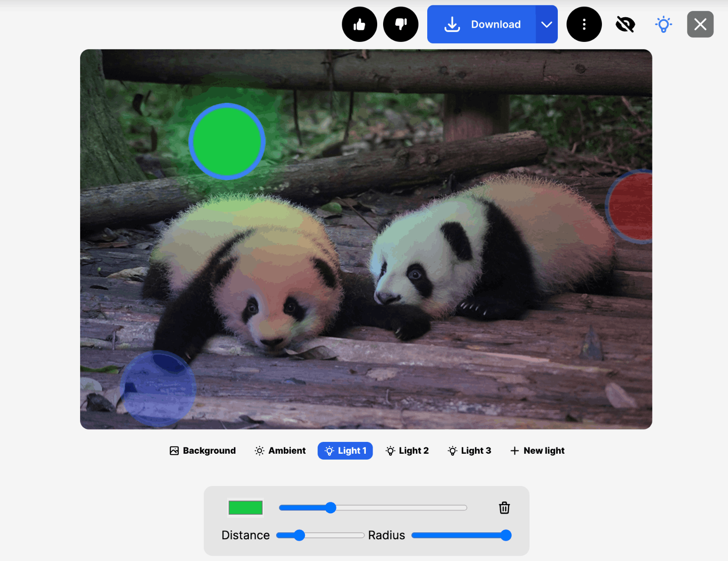Click the Download button

click(482, 25)
